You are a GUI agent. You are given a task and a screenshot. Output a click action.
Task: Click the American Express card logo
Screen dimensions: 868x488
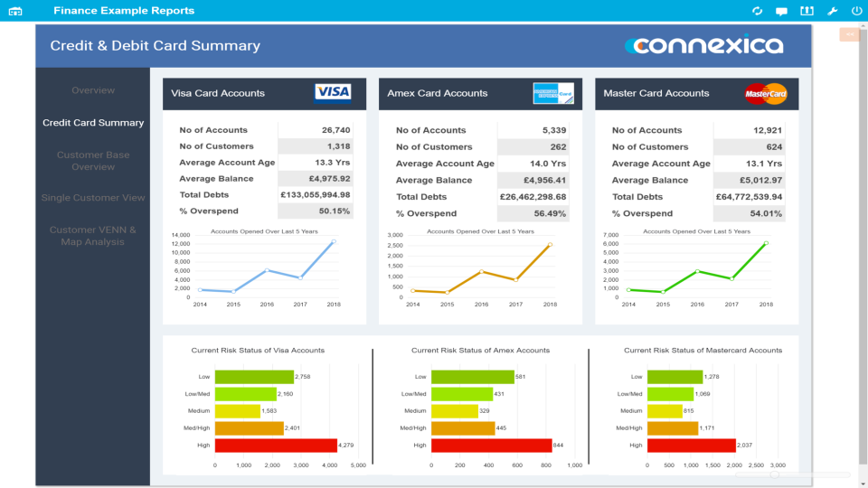(x=553, y=93)
